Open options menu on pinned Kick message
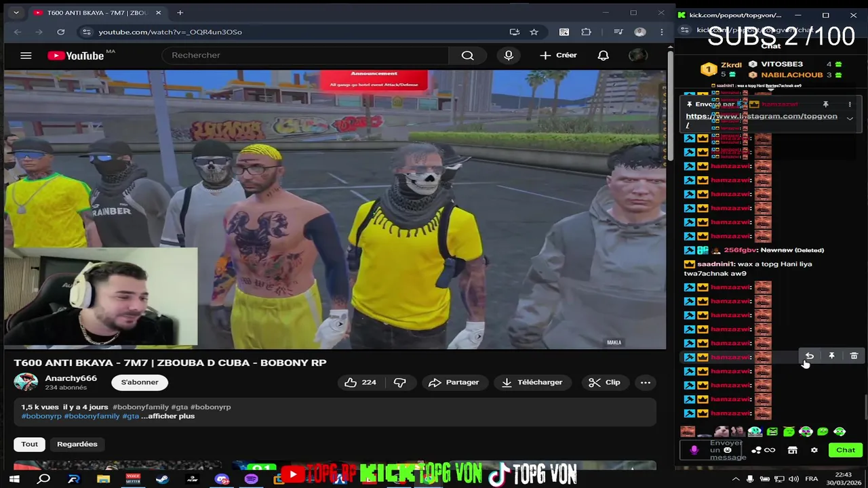 point(849,104)
